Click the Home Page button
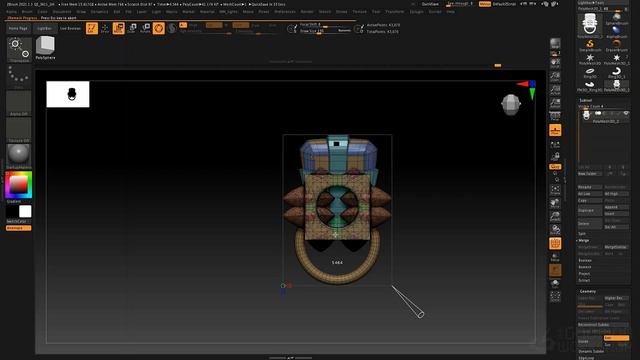The width and height of the screenshot is (640, 360). pos(18,29)
